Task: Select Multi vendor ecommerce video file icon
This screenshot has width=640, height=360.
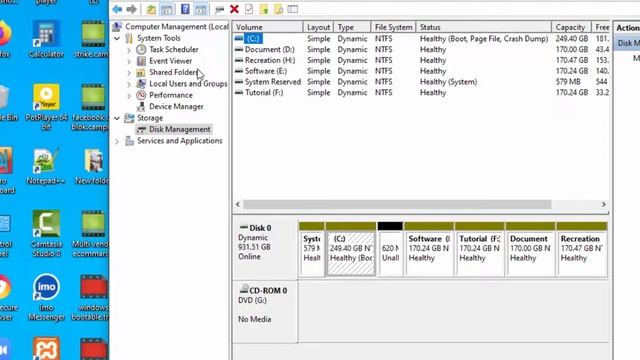Action: [x=91, y=234]
